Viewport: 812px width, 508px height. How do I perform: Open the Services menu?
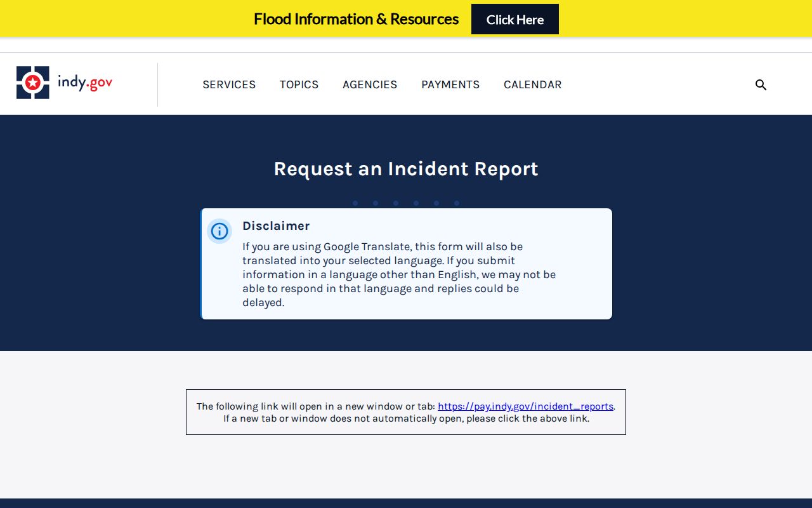coord(229,84)
